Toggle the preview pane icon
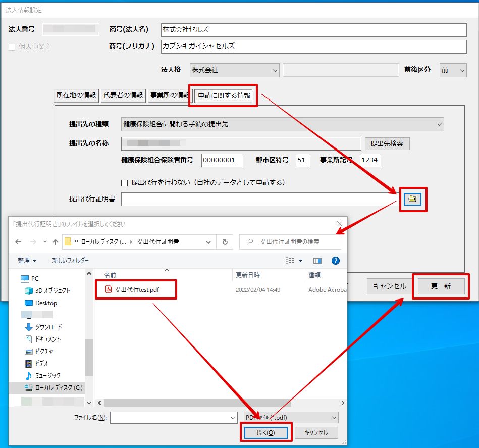479x448 pixels. (317, 261)
